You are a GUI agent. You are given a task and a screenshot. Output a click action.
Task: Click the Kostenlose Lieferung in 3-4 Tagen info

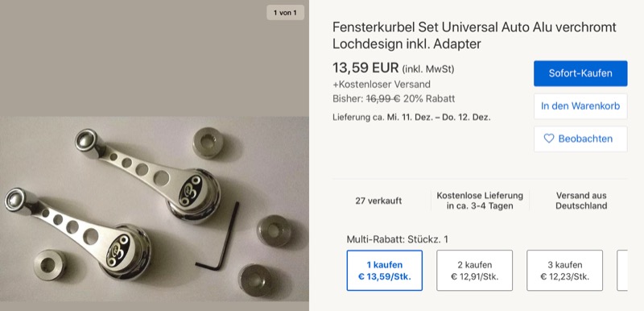tap(480, 201)
